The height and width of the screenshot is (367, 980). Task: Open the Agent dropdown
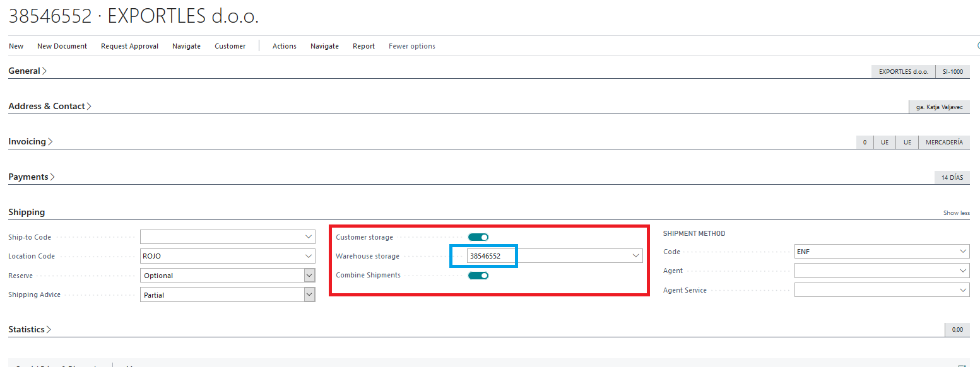[x=963, y=271]
